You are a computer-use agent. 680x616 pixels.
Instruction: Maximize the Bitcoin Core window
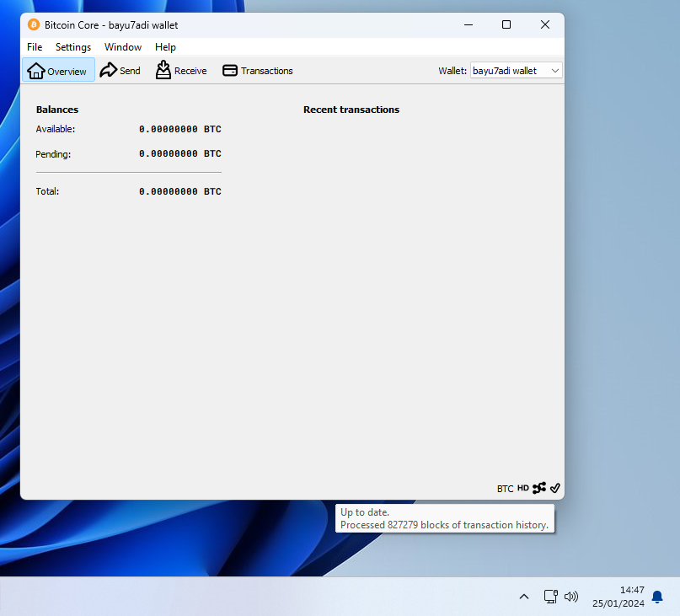(x=506, y=24)
